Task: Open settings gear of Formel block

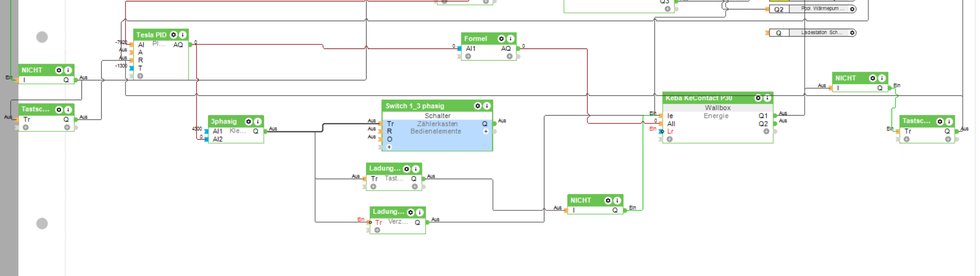Action: 501,39
